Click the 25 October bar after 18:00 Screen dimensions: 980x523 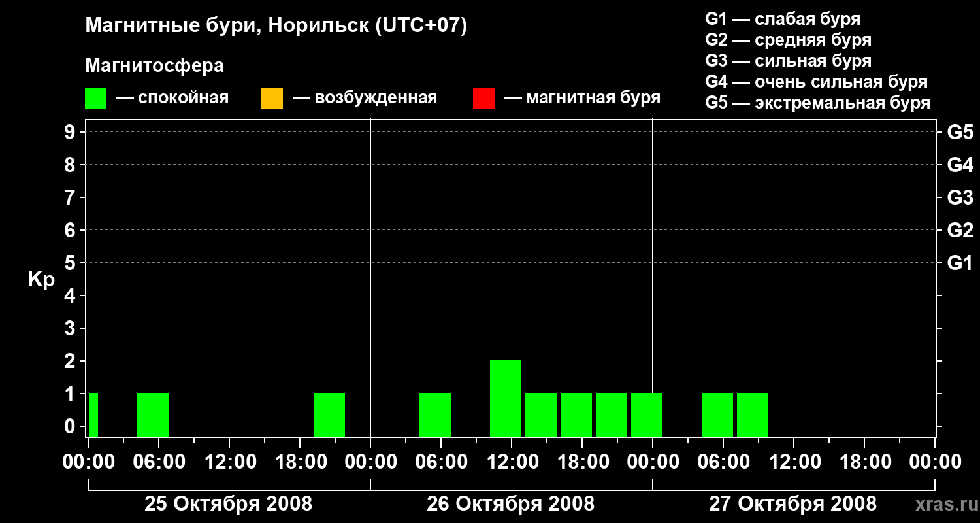[329, 414]
